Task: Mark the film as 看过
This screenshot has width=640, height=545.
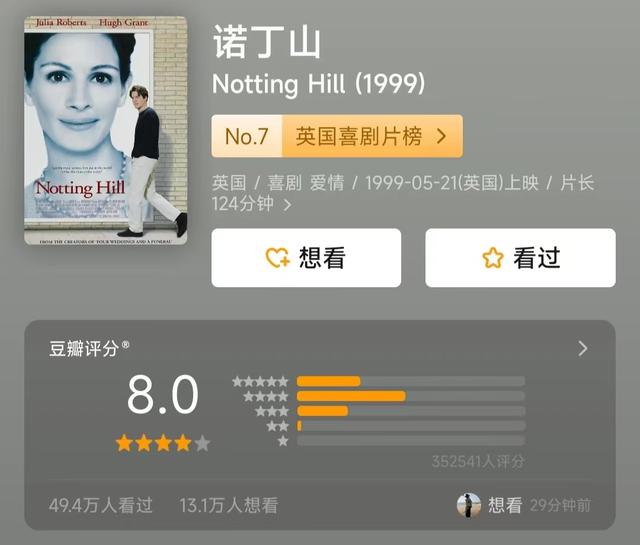Action: click(x=520, y=258)
